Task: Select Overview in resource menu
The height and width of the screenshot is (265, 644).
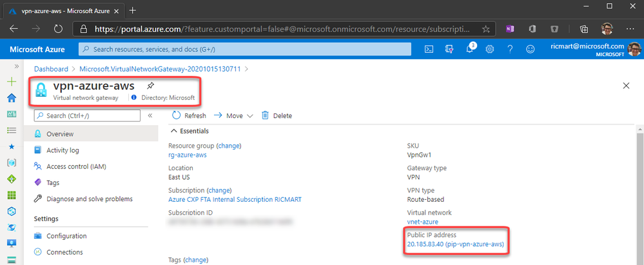Action: coord(91,134)
